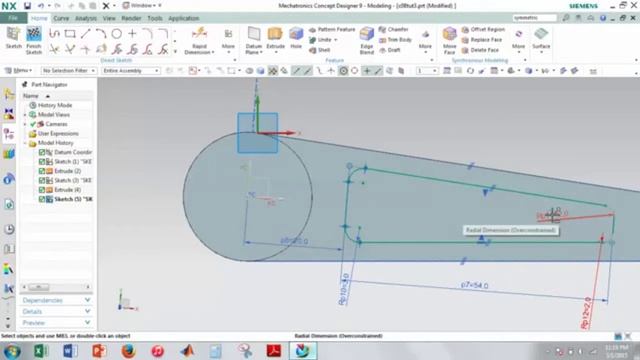Open Word from the taskbar

tap(70, 351)
